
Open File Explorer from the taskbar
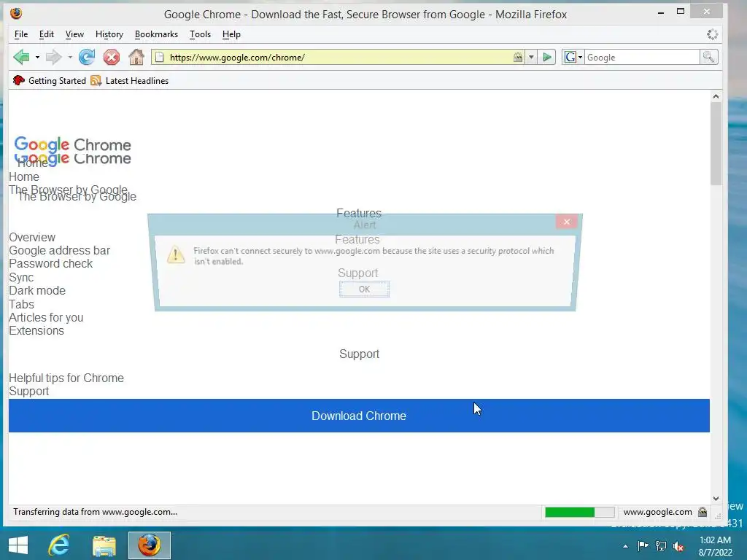pos(104,545)
